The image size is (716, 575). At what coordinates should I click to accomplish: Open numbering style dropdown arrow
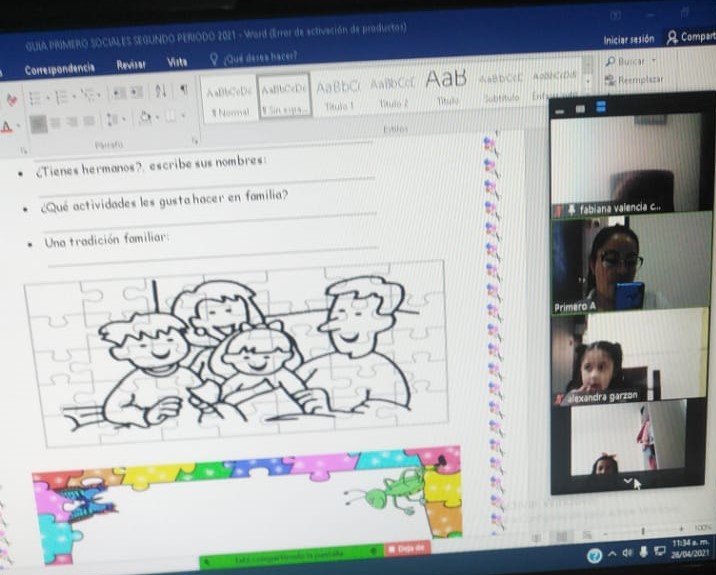coord(73,96)
